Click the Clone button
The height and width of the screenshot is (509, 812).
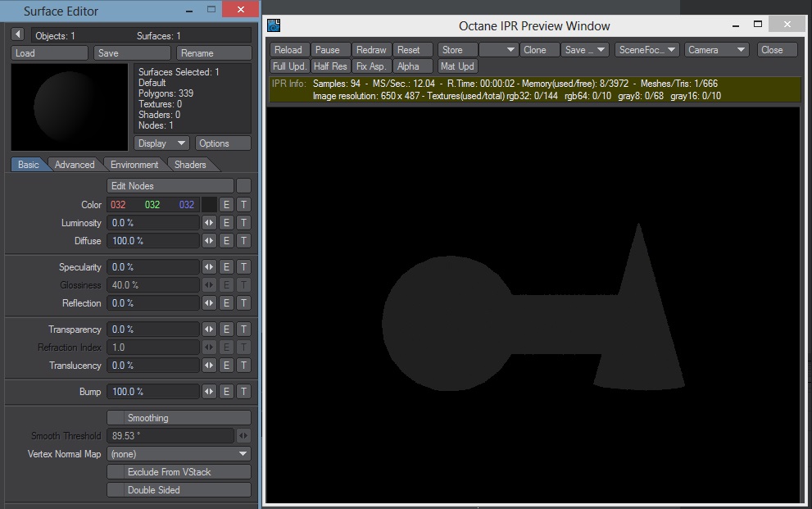(539, 50)
